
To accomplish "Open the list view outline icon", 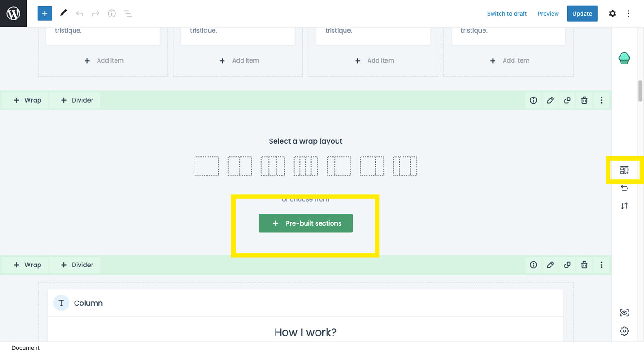I will (x=128, y=13).
